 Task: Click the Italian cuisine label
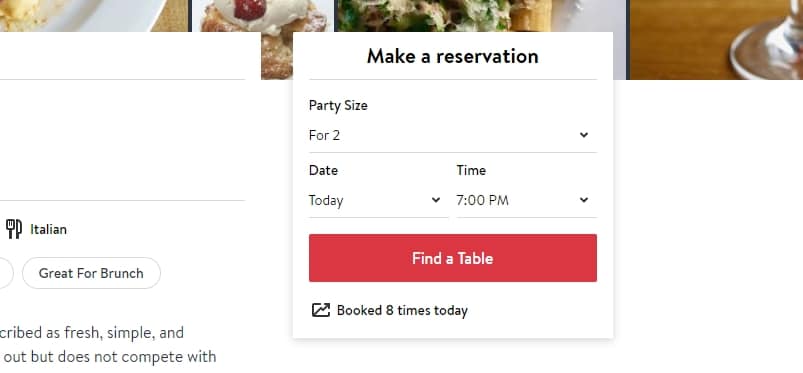coord(48,229)
